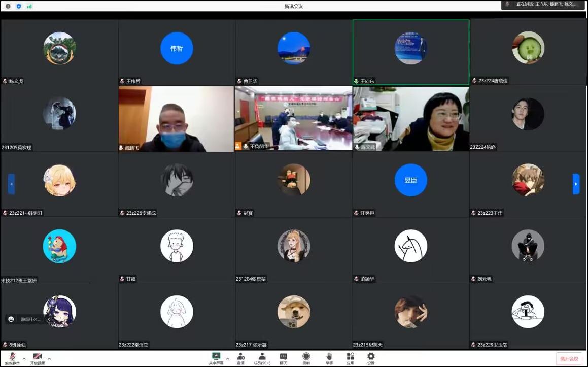
Task: Click the meeting info icon at top left
Action: (8, 6)
